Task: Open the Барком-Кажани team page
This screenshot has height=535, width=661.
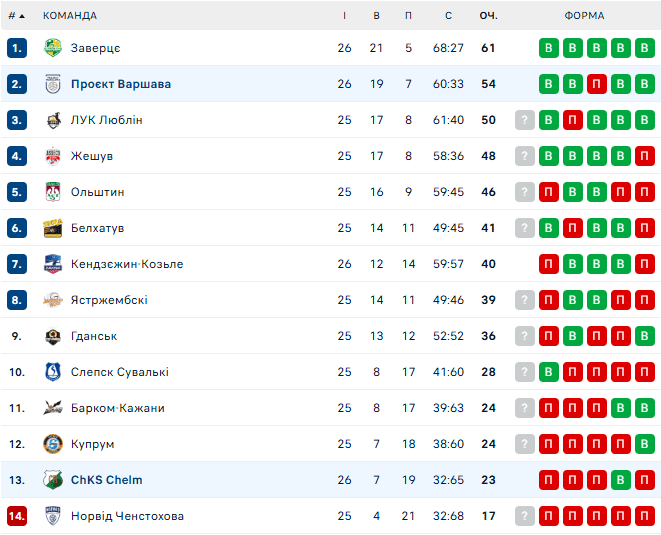Action: click(x=117, y=408)
